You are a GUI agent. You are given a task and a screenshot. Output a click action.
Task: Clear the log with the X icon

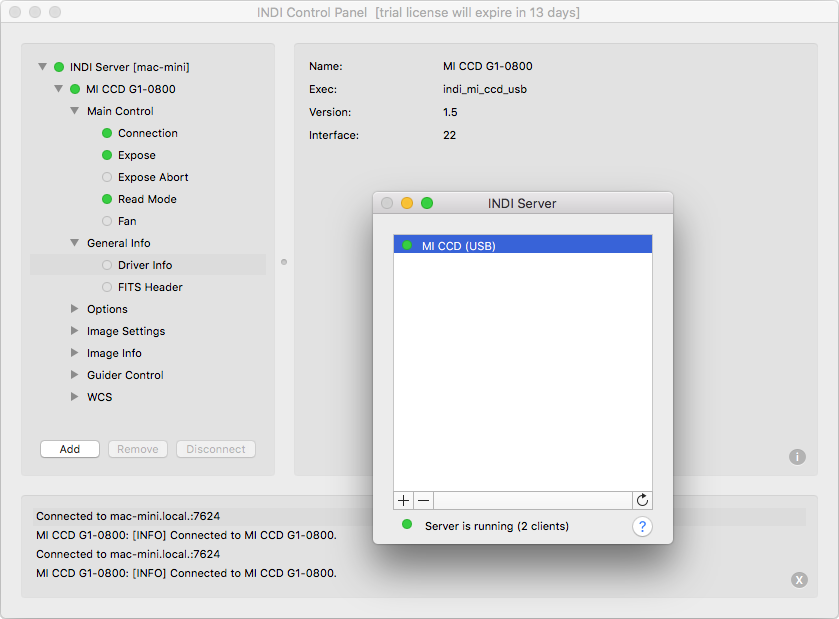pos(799,579)
